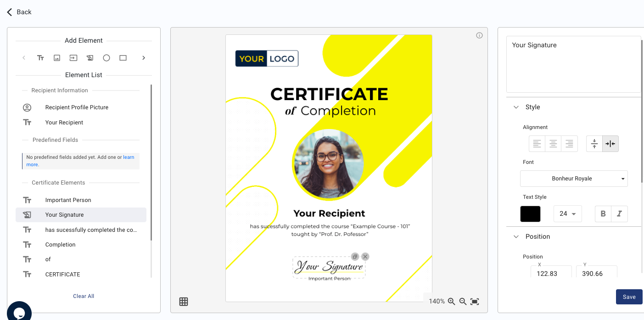Click the Save button
This screenshot has width=644, height=320.
tap(629, 297)
